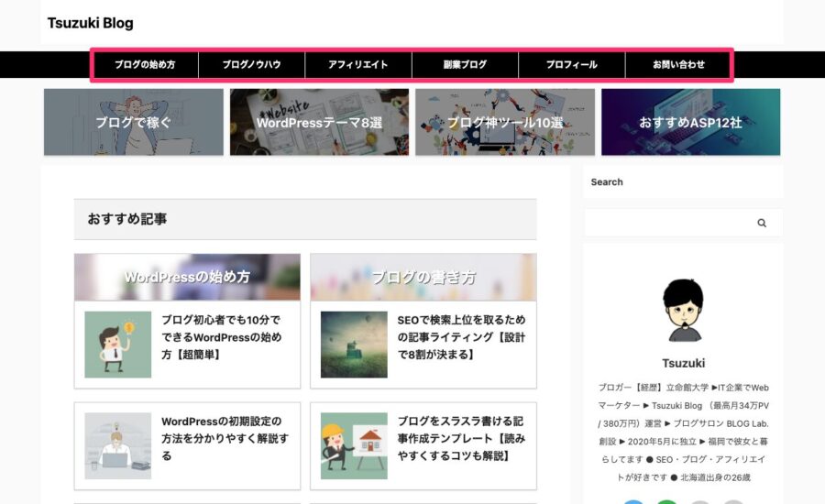Image resolution: width=825 pixels, height=504 pixels.
Task: Click the ブログ神ツール10選 banner
Action: [505, 122]
